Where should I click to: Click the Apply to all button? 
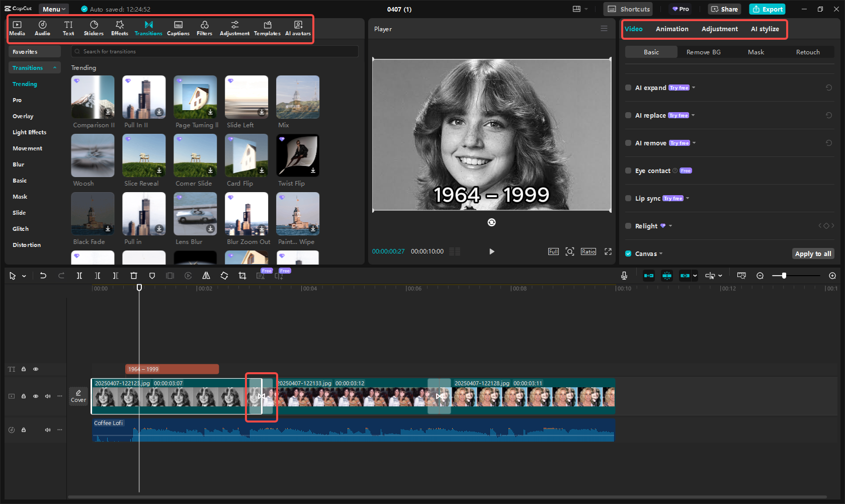pyautogui.click(x=813, y=254)
